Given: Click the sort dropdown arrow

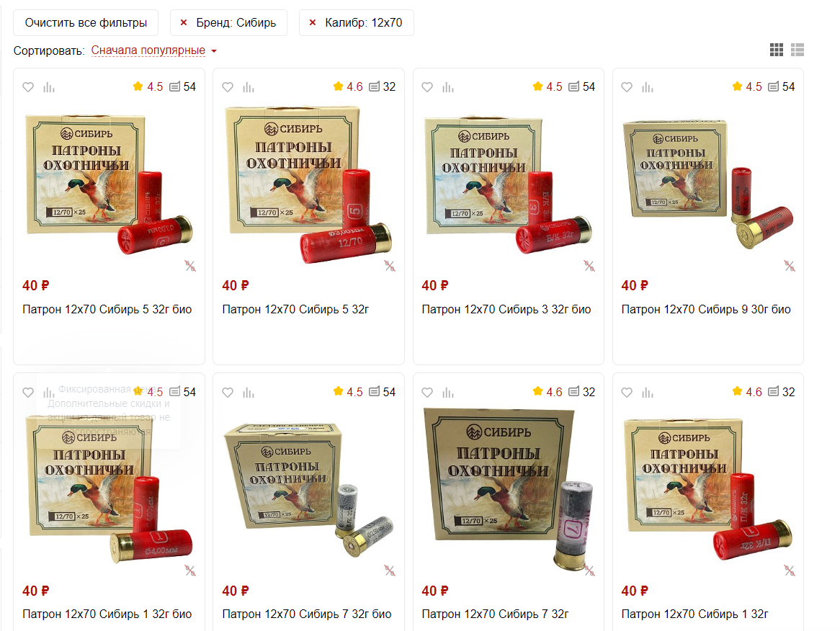Looking at the screenshot, I should tap(214, 51).
